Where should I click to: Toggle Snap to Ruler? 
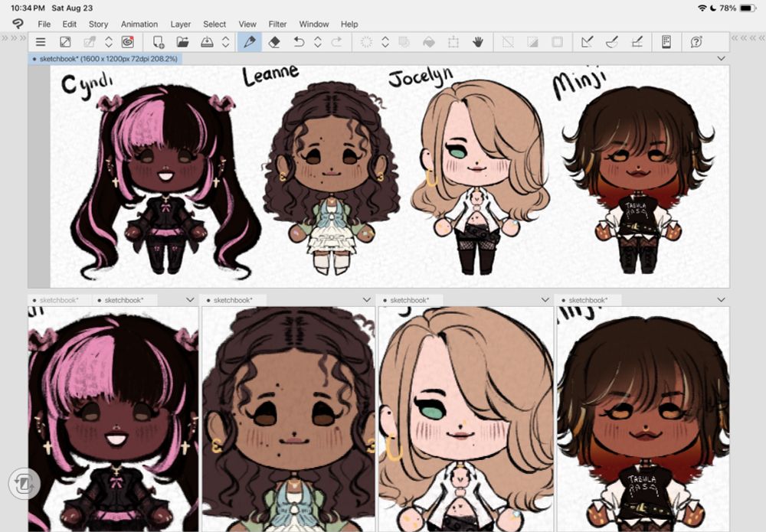click(588, 42)
